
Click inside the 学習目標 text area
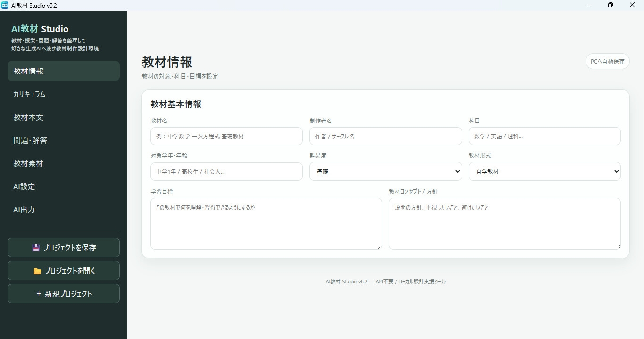point(266,224)
